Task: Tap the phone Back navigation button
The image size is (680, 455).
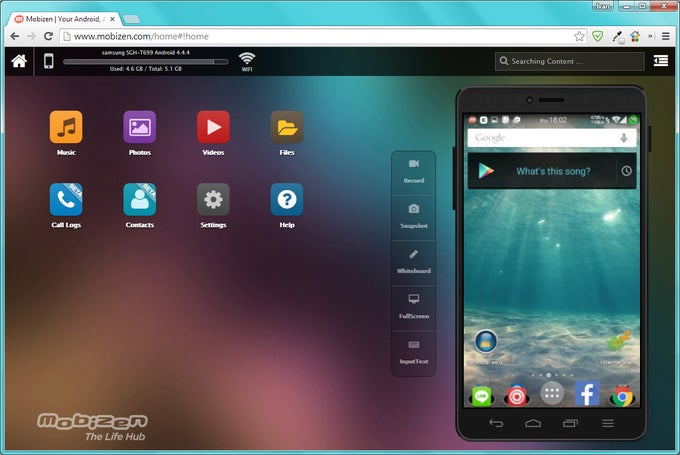Action: click(496, 423)
